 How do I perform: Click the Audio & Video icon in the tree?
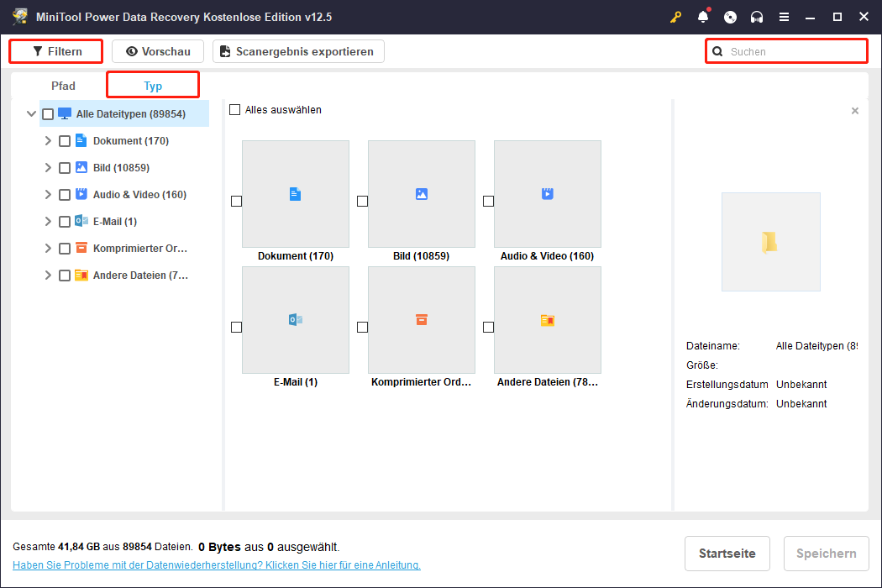coord(81,194)
